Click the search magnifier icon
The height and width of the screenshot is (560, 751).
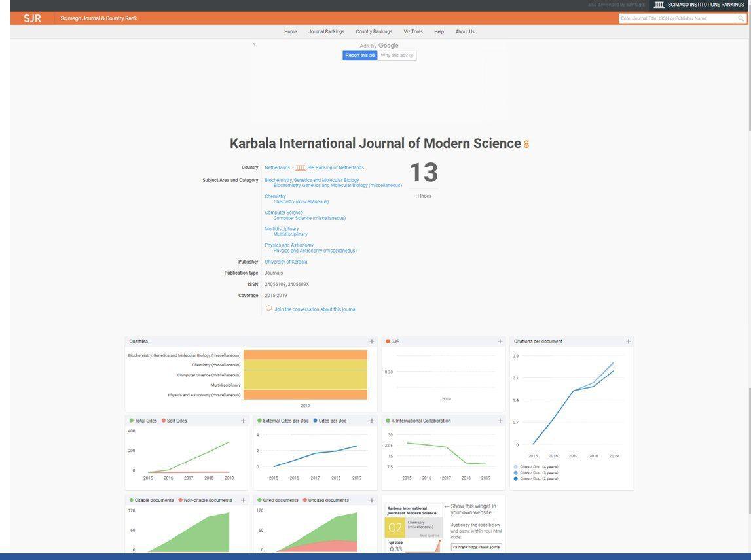[x=741, y=18]
